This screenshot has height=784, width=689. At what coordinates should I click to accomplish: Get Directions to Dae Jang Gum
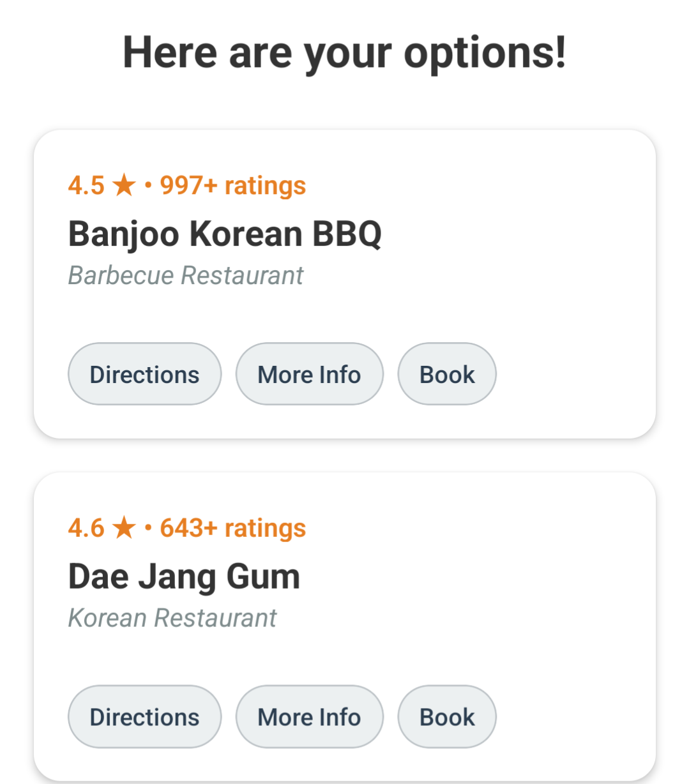point(144,716)
